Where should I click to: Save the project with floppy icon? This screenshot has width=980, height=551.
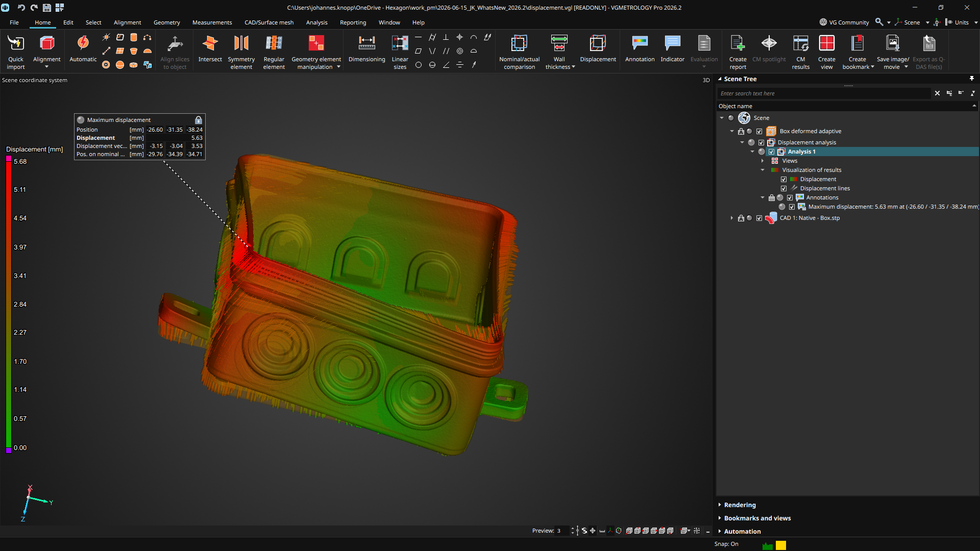[x=46, y=8]
